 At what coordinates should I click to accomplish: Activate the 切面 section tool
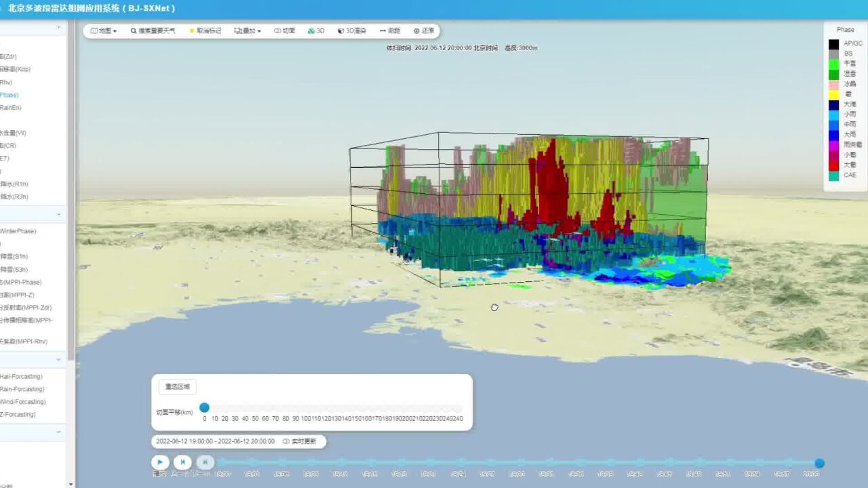(x=284, y=30)
